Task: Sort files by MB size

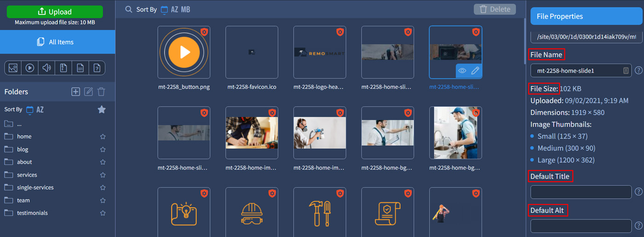Action: click(185, 9)
